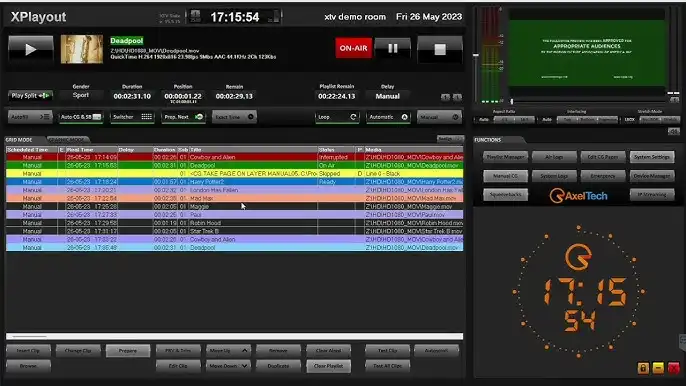The height and width of the screenshot is (386, 686).
Task: Click the Edit Clip button
Action: (x=178, y=366)
